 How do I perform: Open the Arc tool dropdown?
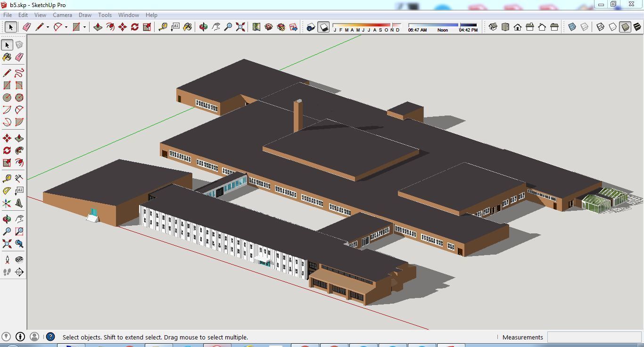(x=66, y=27)
